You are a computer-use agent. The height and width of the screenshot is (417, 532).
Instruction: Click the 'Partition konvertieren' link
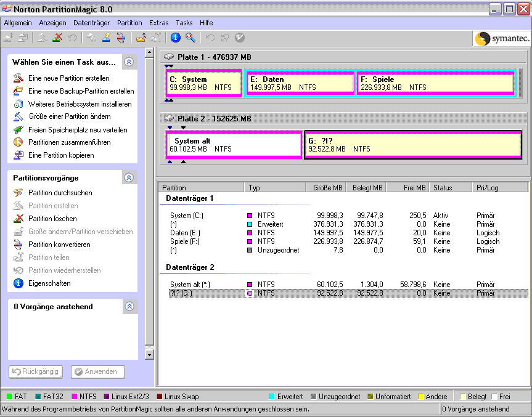[59, 244]
